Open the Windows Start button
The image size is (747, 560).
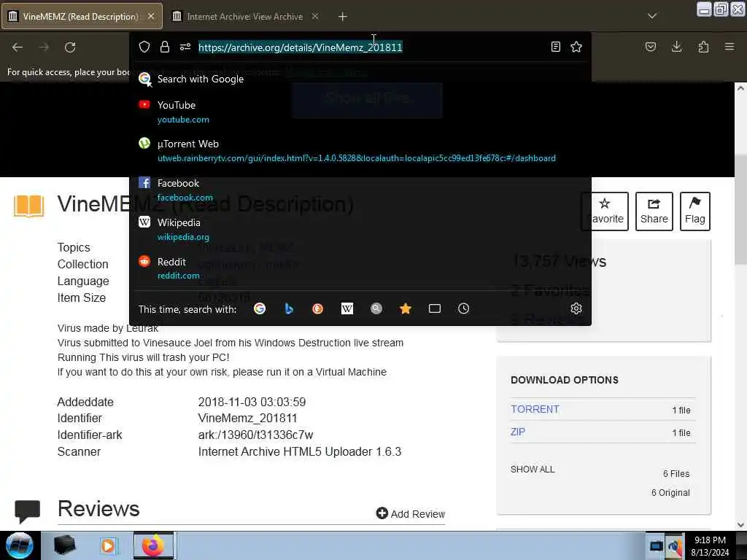20,545
